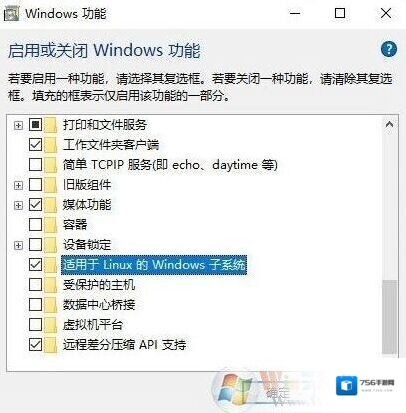
Task: Select the 数据中心桥接 list item
Action: coord(99,305)
